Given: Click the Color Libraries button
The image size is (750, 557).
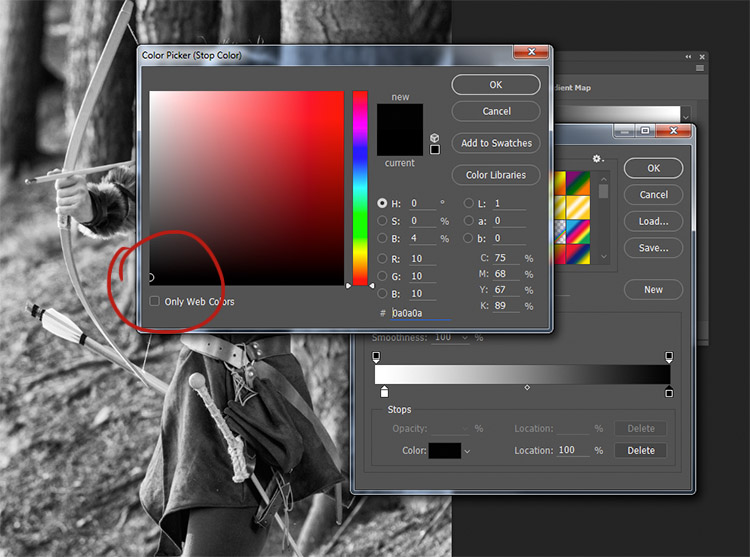Looking at the screenshot, I should tap(496, 175).
